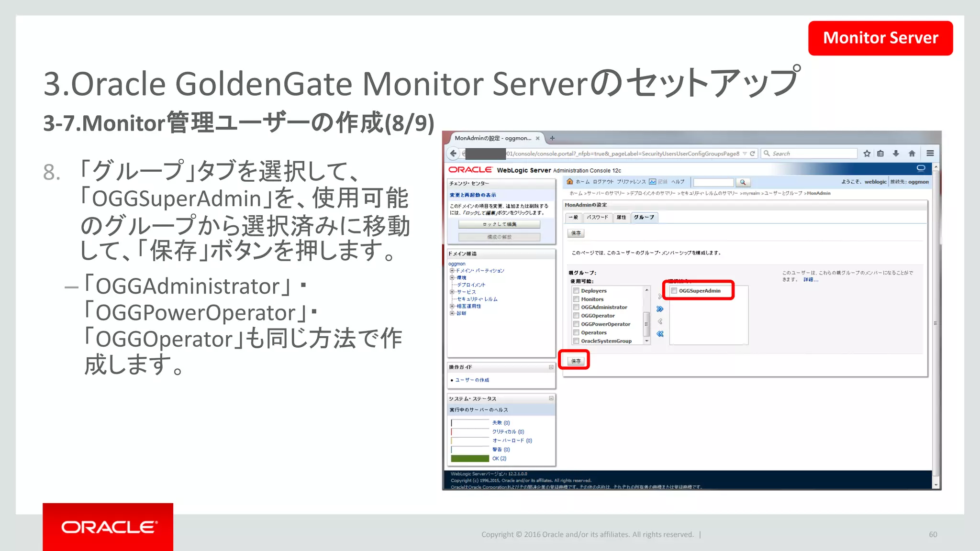This screenshot has height=551, width=980.
Task: Click the ロックして編集 button
Action: point(500,224)
